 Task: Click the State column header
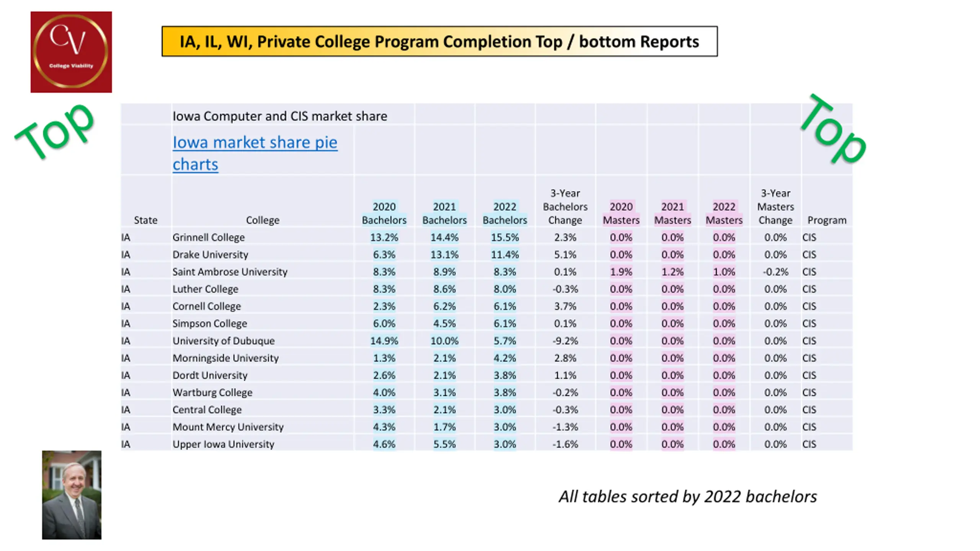145,220
